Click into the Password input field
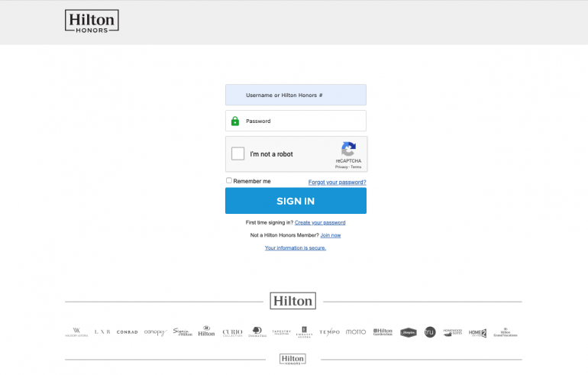This screenshot has height=375, width=588. coord(302,121)
